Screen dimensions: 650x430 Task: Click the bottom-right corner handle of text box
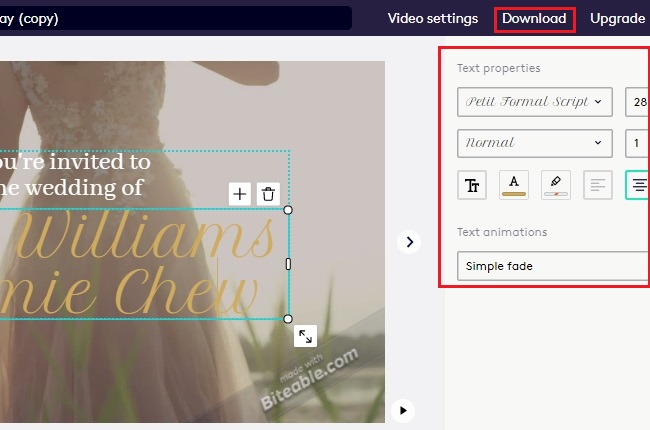click(x=288, y=319)
